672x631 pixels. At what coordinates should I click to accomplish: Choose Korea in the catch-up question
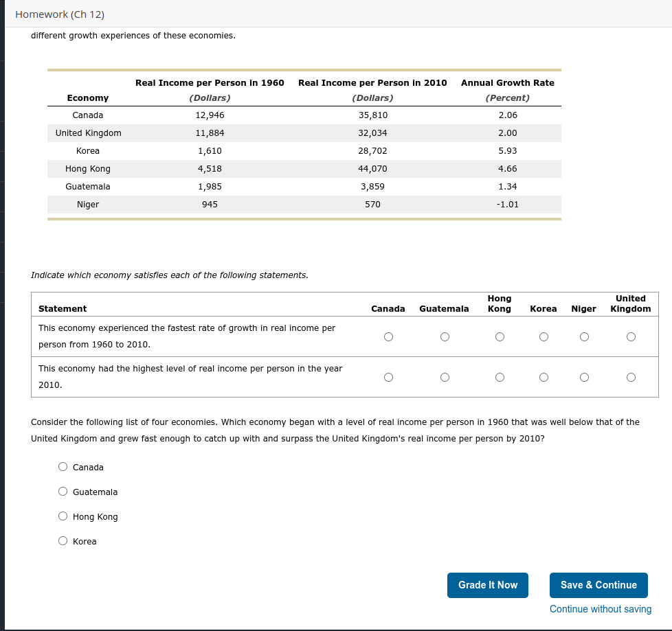coord(63,540)
